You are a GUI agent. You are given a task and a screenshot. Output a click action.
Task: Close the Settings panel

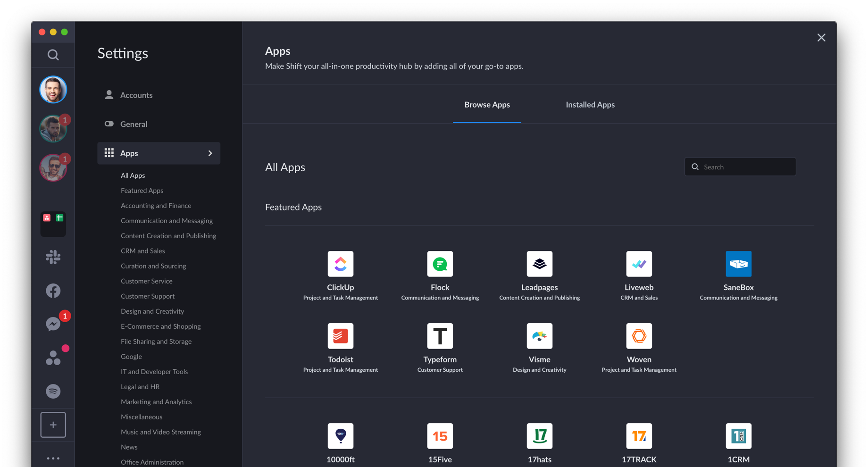[x=821, y=38]
